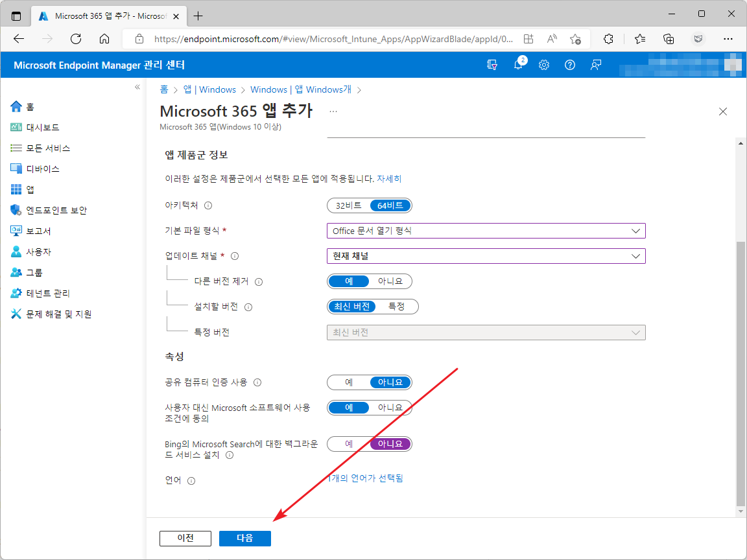This screenshot has width=747, height=560.
Task: Select 32비트 architecture
Action: (348, 205)
